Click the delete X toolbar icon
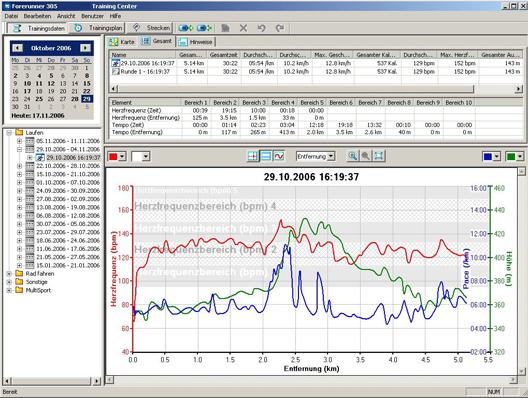The height and width of the screenshot is (398, 528). [x=243, y=28]
